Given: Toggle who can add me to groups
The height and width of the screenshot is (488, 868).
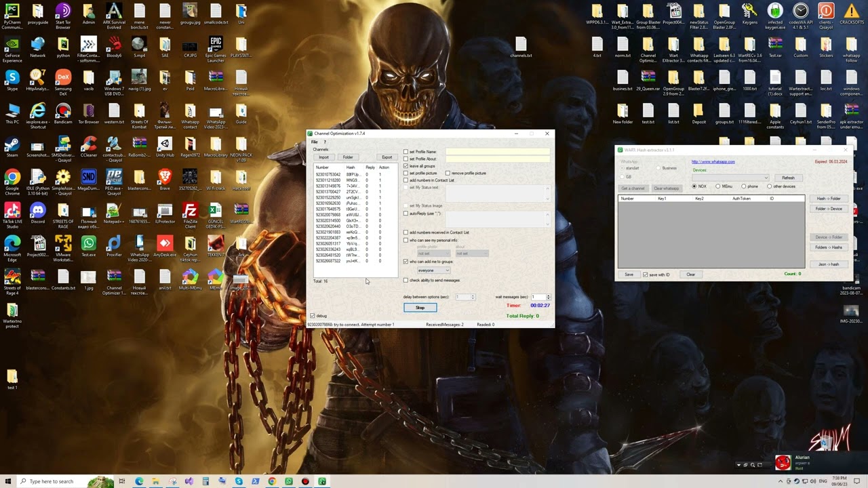Looking at the screenshot, I should tap(406, 262).
